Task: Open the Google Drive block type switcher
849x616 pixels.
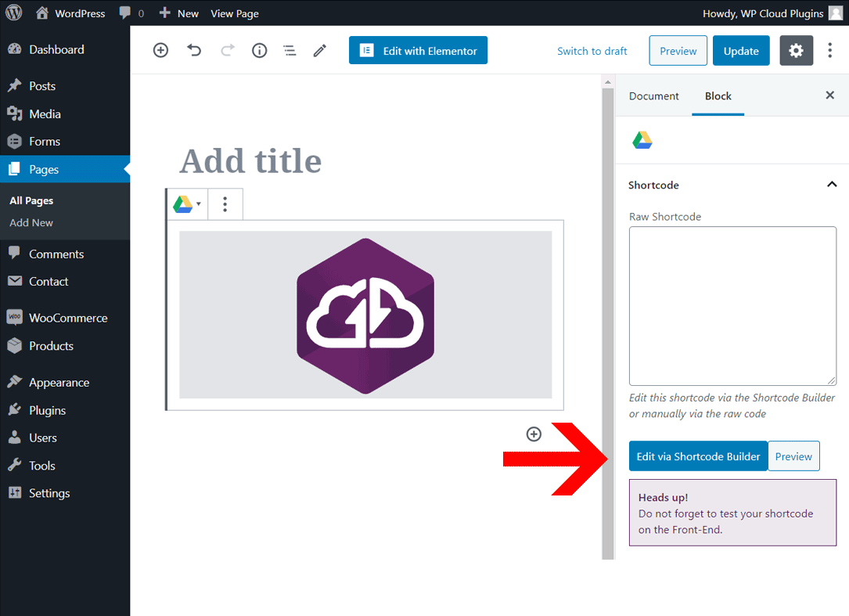Action: [x=187, y=204]
